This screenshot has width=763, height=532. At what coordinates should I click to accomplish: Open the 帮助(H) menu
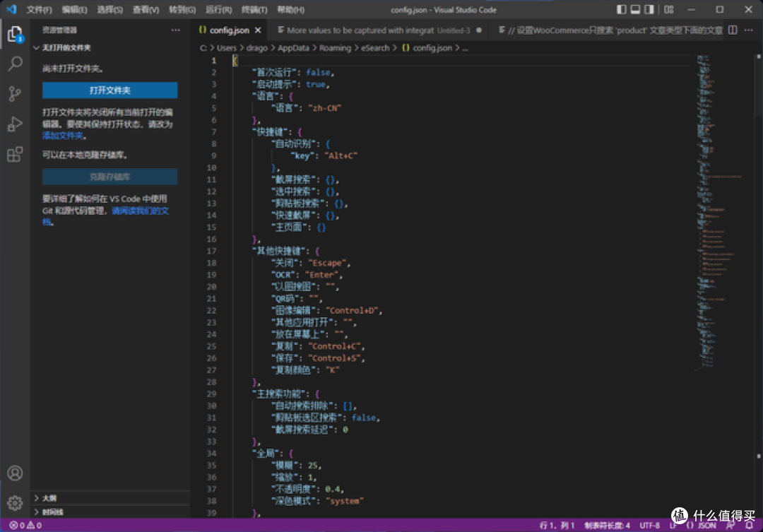pyautogui.click(x=290, y=10)
